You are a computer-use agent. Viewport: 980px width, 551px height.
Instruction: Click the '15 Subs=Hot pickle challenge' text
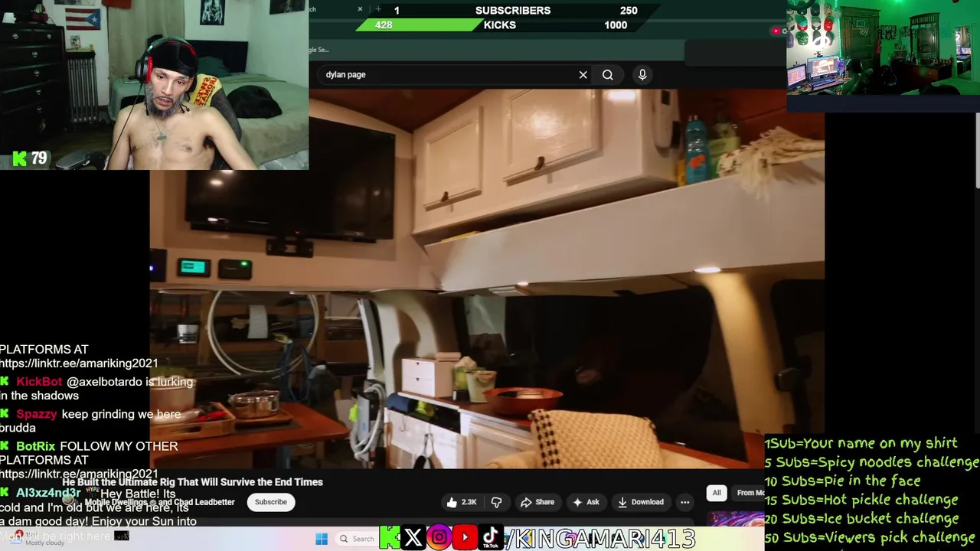tap(861, 500)
